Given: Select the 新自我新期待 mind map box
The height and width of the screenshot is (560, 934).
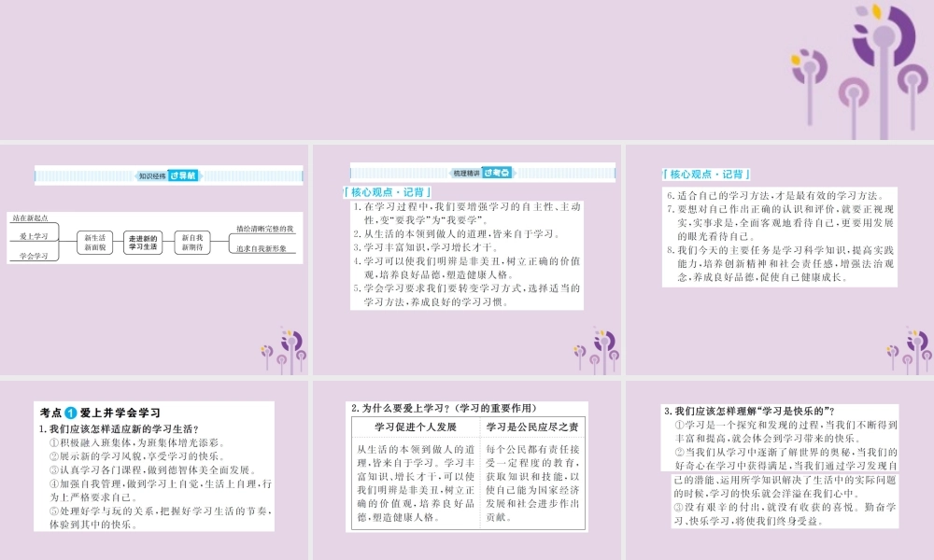Looking at the screenshot, I should coord(192,243).
